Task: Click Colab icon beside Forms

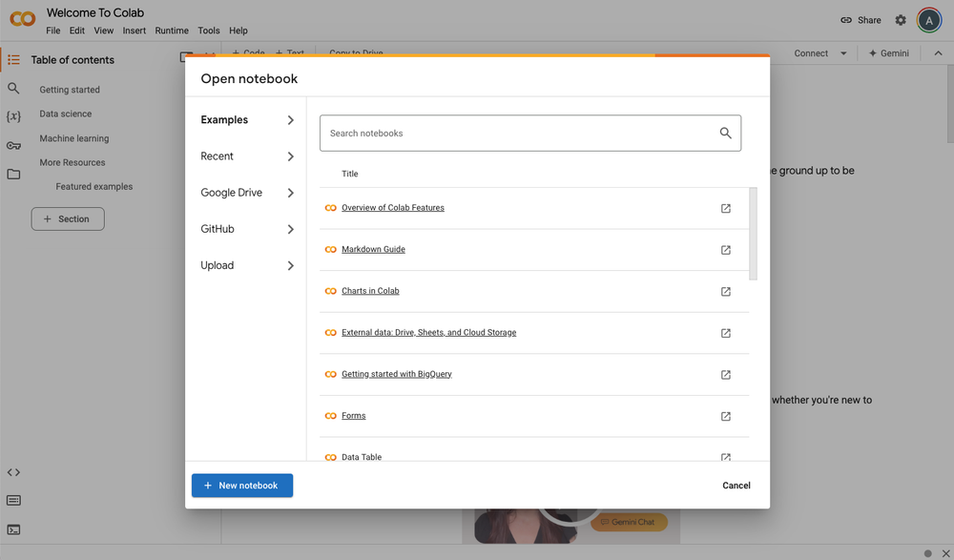Action: 330,416
